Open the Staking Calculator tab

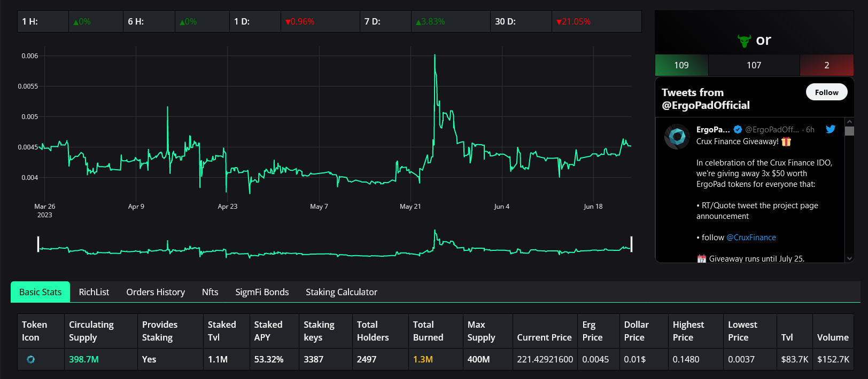342,292
